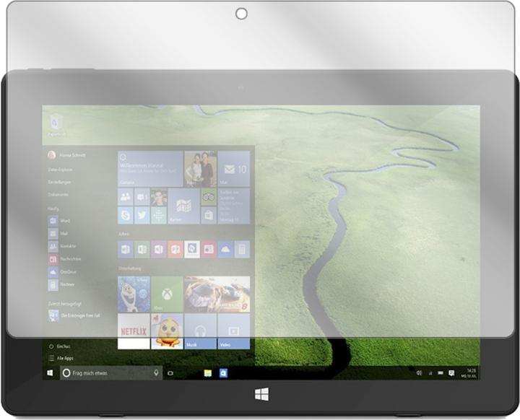
Task: Open the Fotos tile with two people
Action: coord(200,169)
